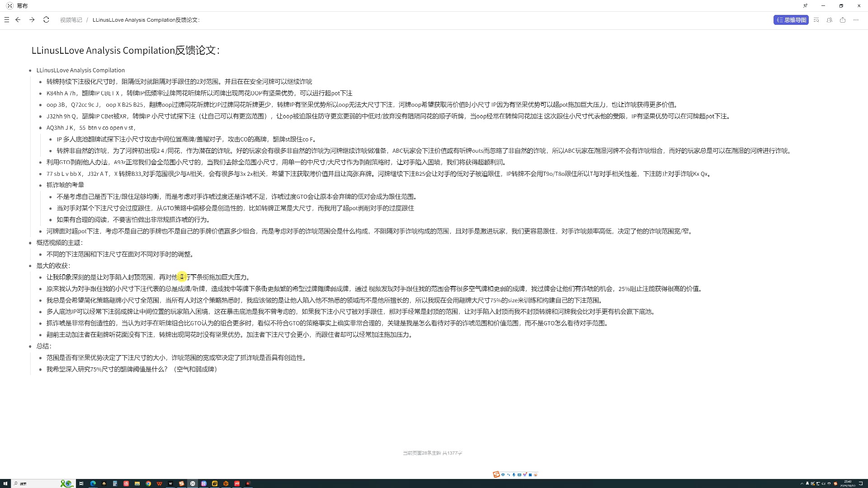
Task: Open the Windows Start menu
Action: point(5,483)
